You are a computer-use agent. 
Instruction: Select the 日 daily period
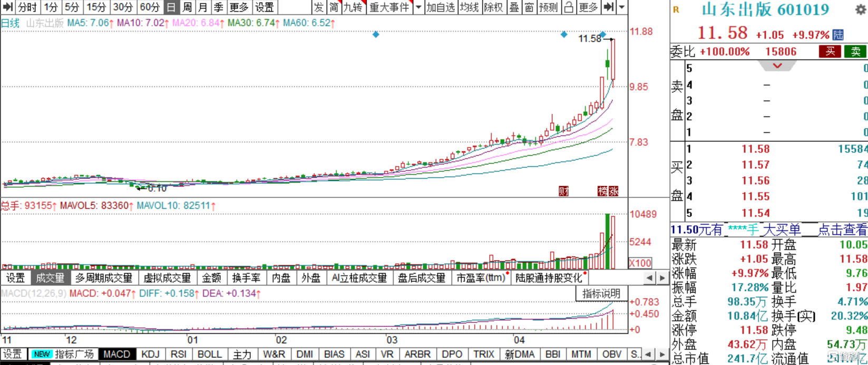point(171,7)
